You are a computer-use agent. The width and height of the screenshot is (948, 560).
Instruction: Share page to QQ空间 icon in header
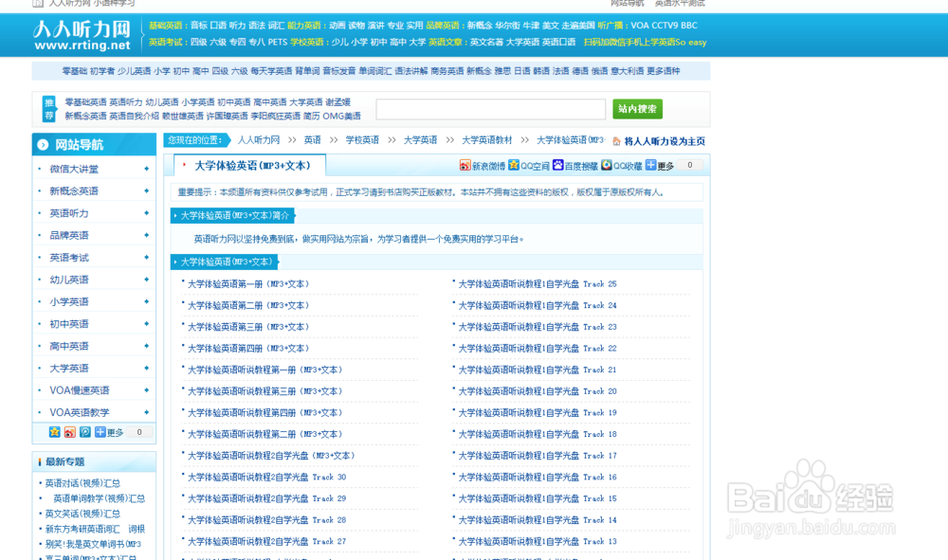(x=514, y=166)
